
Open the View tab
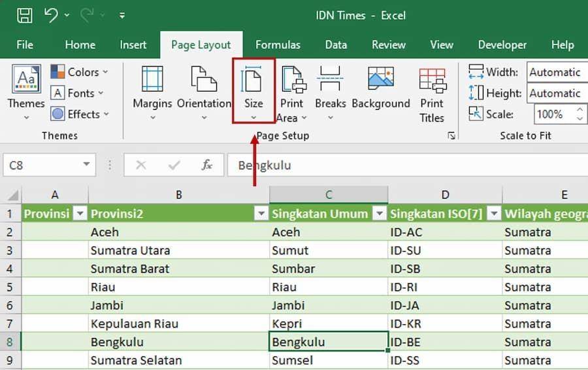coord(442,45)
